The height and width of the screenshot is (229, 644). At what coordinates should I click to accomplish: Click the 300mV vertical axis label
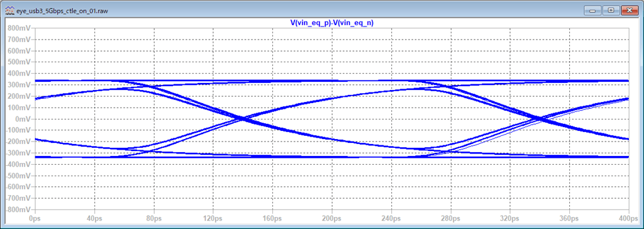[x=19, y=85]
